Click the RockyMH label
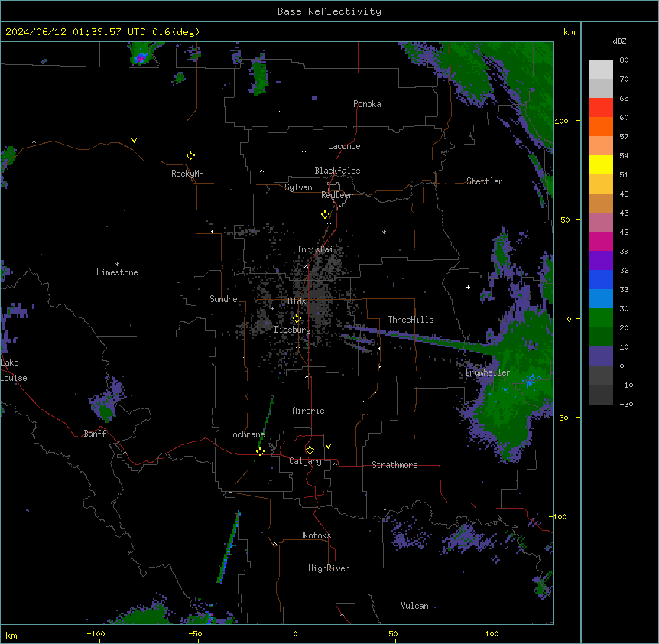The image size is (659, 644). 187,174
